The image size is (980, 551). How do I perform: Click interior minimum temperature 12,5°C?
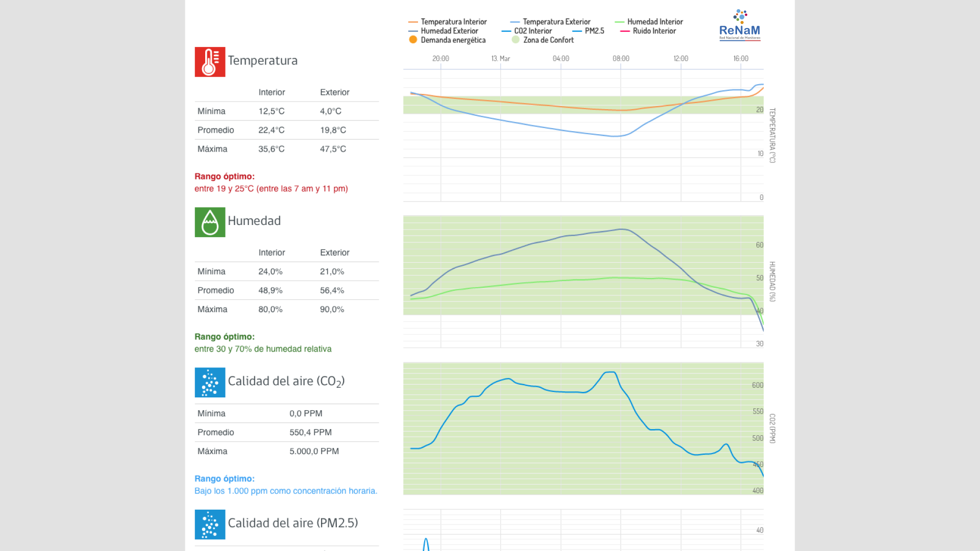click(272, 111)
